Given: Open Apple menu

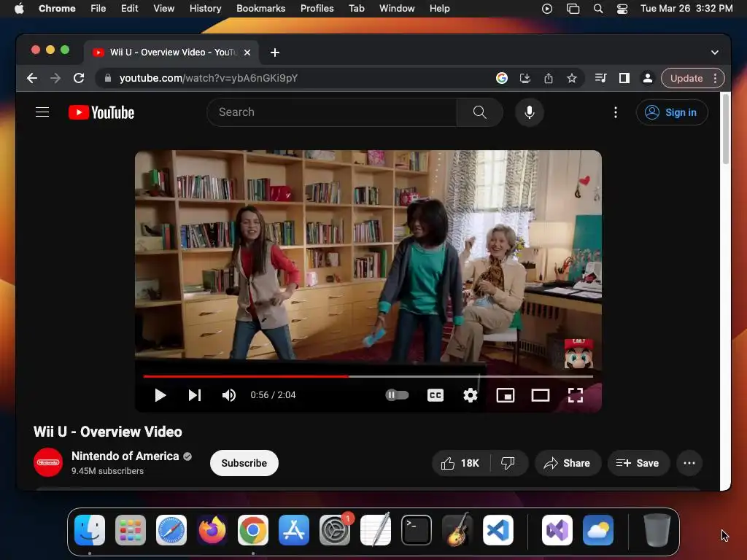Looking at the screenshot, I should (x=19, y=9).
